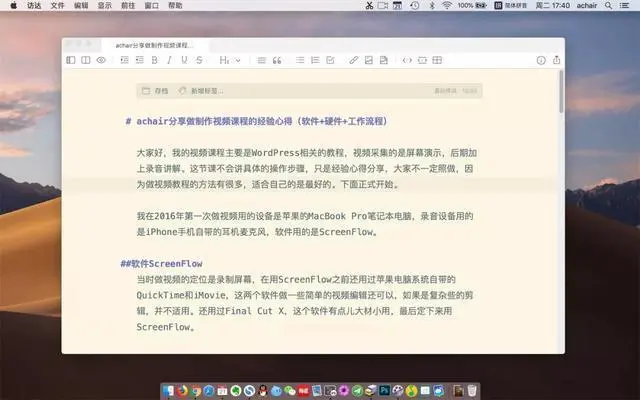Open Spotlight search
Viewport: 640px width, 400px height.
point(608,5)
